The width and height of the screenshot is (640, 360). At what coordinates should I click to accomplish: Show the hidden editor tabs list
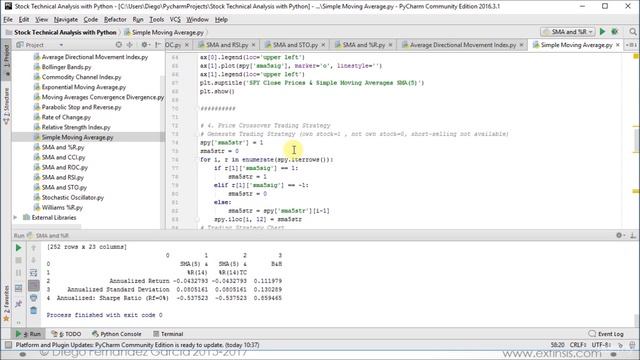(x=631, y=45)
